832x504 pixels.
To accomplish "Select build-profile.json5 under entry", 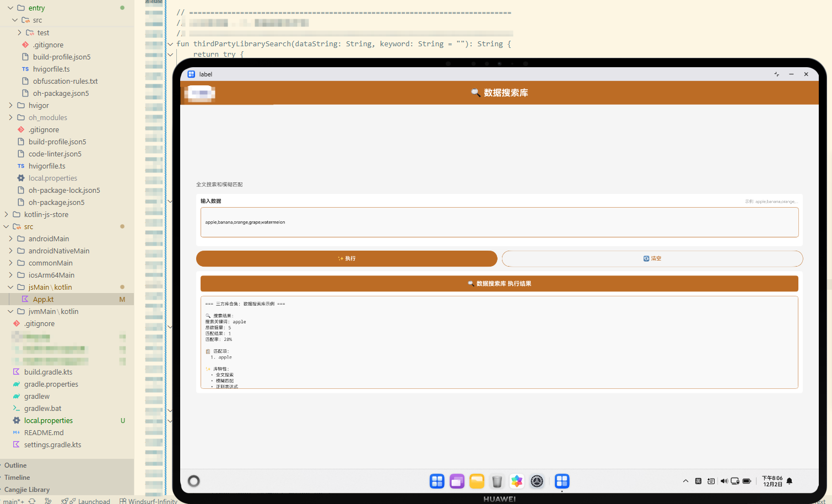I will 62,57.
